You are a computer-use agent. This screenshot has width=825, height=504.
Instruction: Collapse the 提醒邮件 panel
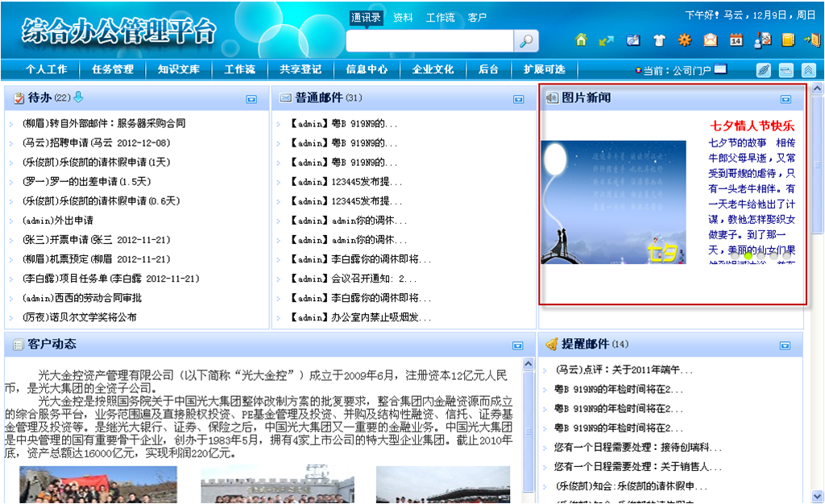[785, 346]
